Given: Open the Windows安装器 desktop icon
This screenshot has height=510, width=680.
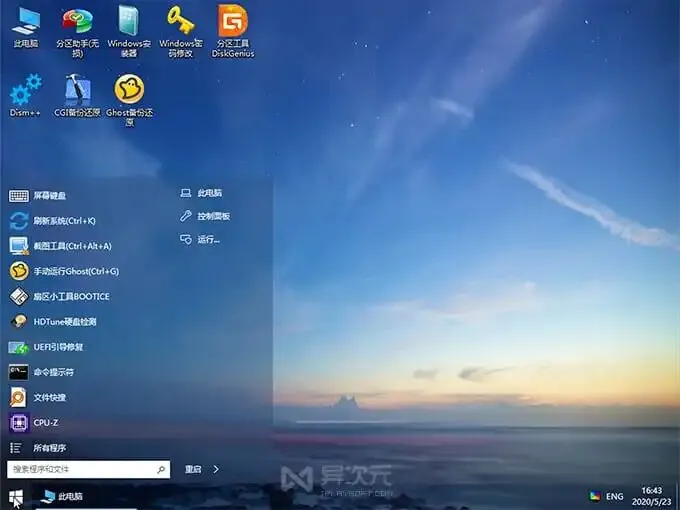Looking at the screenshot, I should [x=129, y=31].
